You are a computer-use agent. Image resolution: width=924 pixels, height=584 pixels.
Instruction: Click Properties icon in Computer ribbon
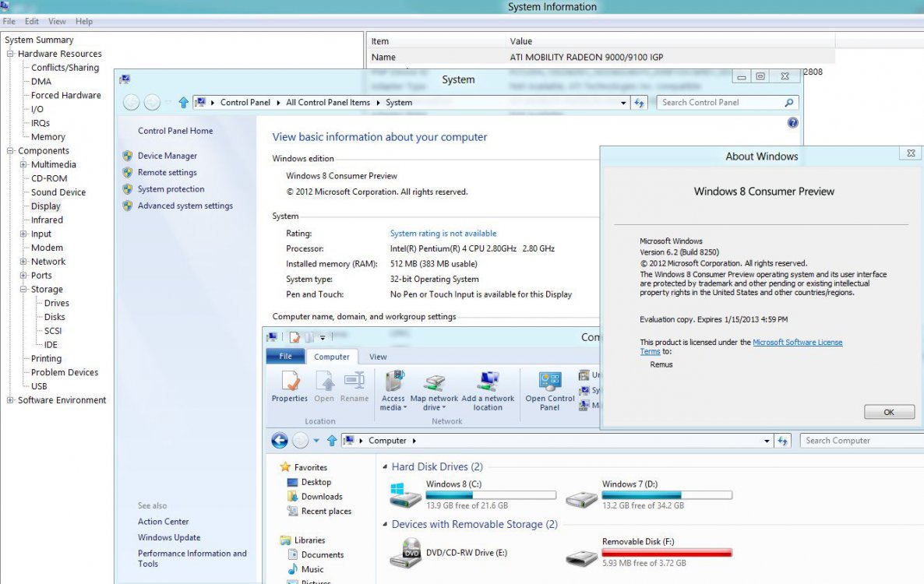coord(289,382)
